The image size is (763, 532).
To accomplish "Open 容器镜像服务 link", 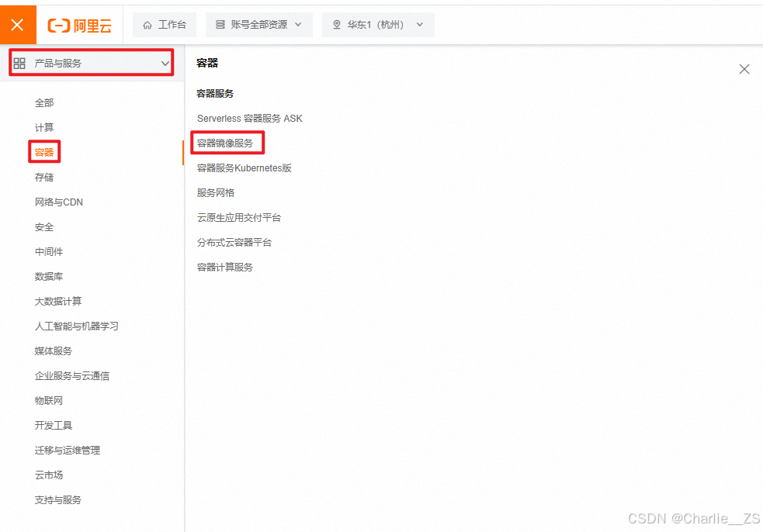I will (x=225, y=143).
